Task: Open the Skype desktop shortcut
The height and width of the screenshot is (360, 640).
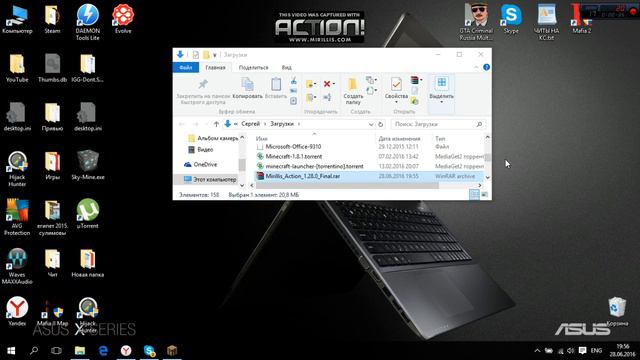Action: click(x=511, y=19)
